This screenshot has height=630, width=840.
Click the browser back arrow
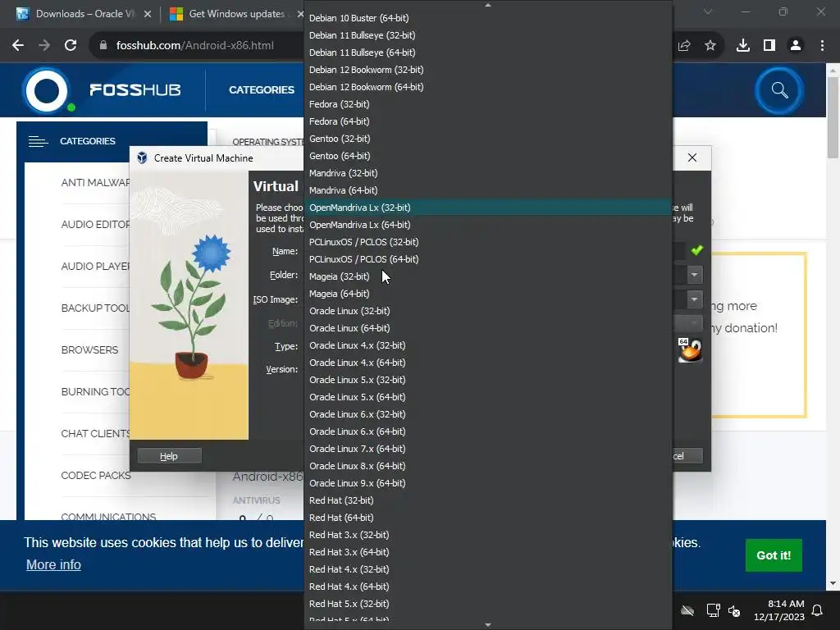click(x=18, y=46)
